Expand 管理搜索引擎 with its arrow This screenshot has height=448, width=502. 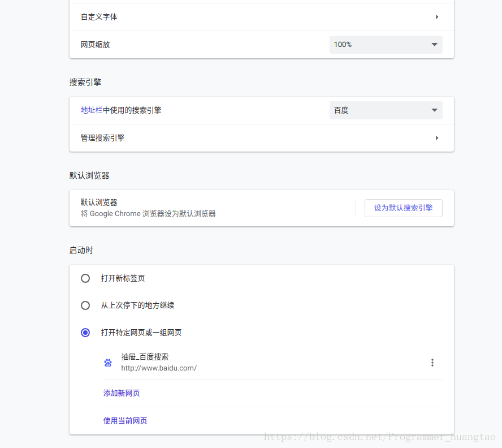(x=436, y=138)
